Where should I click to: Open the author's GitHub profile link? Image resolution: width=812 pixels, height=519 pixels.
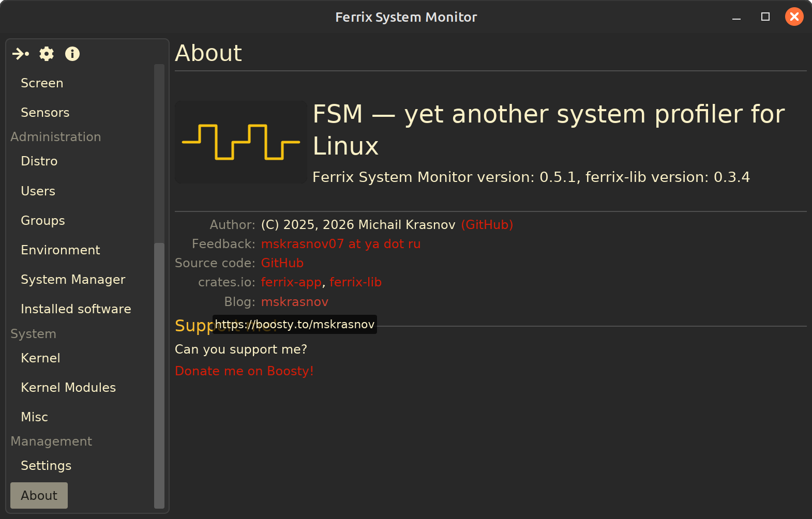[487, 225]
